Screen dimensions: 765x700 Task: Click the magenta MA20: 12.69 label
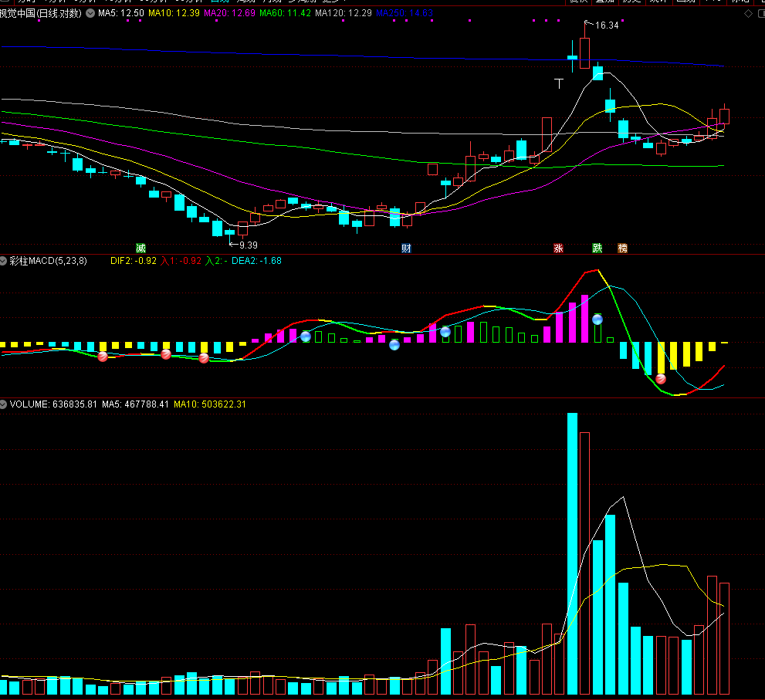229,13
